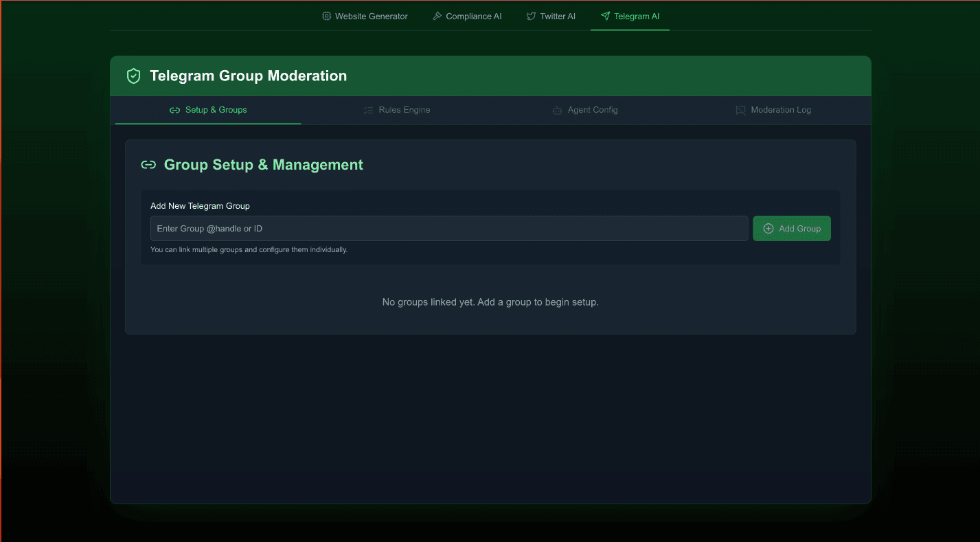Click the shield icon beside Telegram Group Moderation

tap(133, 76)
